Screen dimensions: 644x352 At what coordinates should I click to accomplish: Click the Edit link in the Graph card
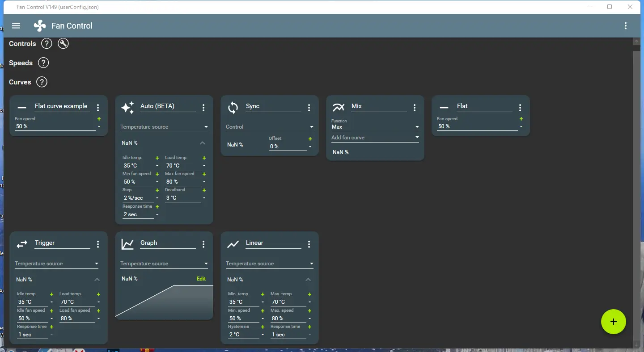pos(201,279)
